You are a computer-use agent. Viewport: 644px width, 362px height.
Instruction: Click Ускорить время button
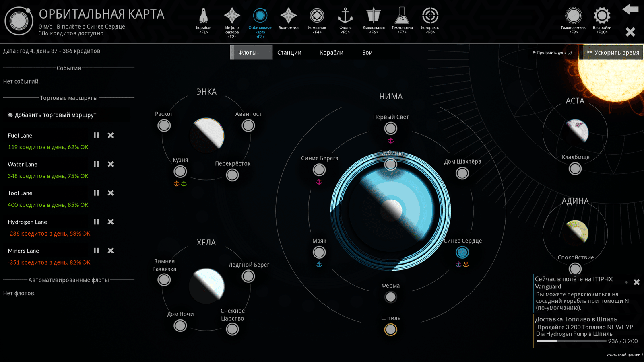[x=613, y=52]
